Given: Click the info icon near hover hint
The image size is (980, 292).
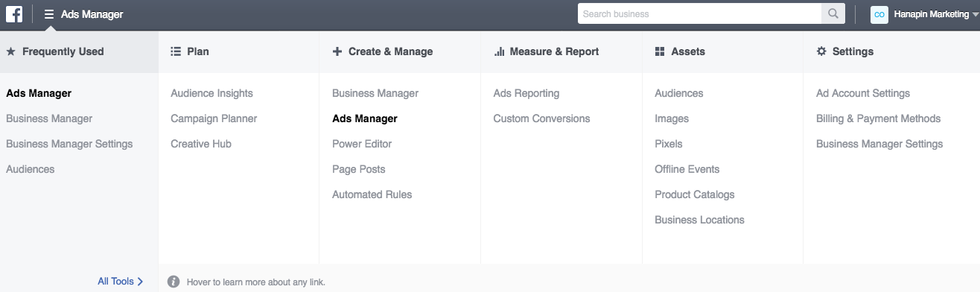Looking at the screenshot, I should click(174, 282).
